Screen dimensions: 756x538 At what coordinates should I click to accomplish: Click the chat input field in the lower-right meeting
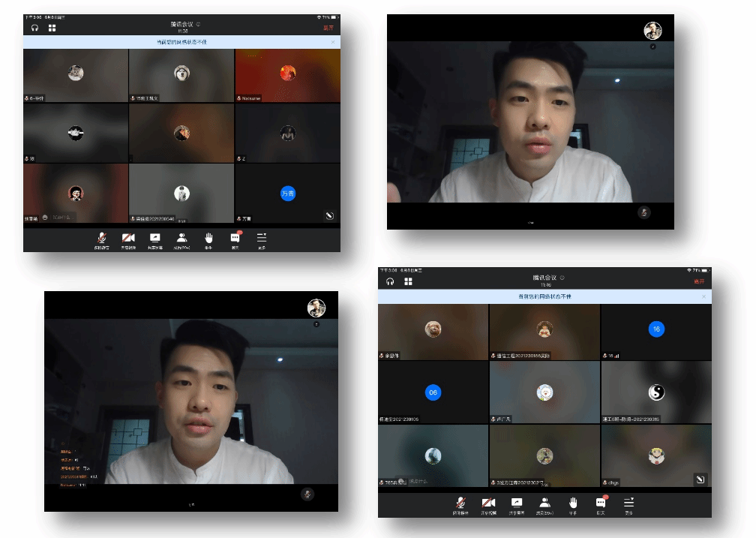[x=417, y=481]
